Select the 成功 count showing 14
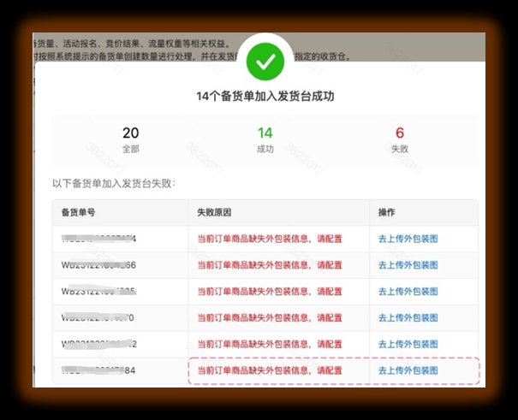 pos(265,139)
